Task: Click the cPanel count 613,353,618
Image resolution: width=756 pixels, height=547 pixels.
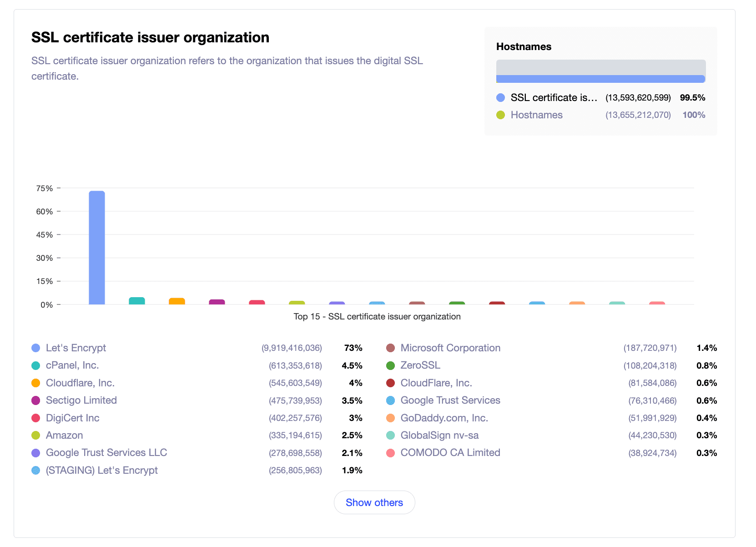Action: pyautogui.click(x=295, y=365)
